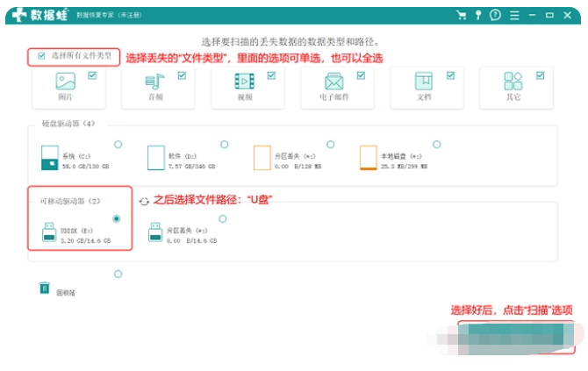Click the 3.20 GB/14.6 GB size text
This screenshot has width=588, height=371.
pyautogui.click(x=86, y=240)
